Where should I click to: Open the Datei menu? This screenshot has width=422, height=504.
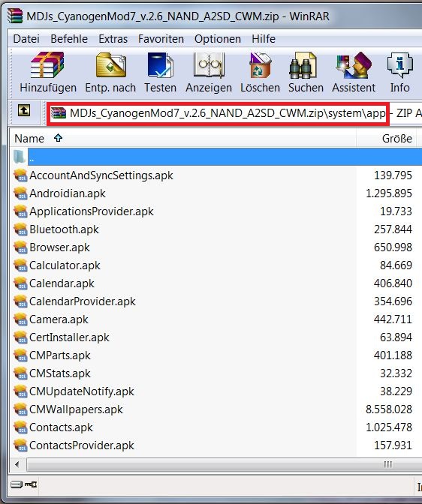tap(26, 39)
